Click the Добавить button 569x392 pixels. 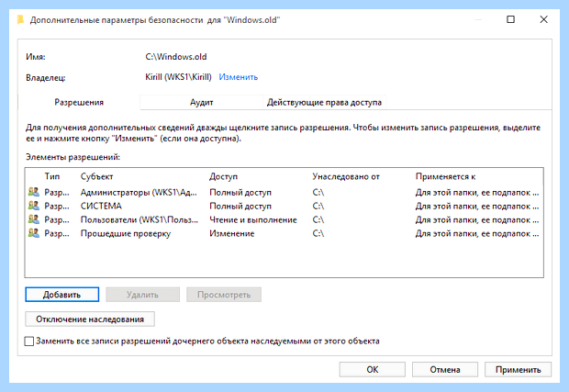coord(62,295)
